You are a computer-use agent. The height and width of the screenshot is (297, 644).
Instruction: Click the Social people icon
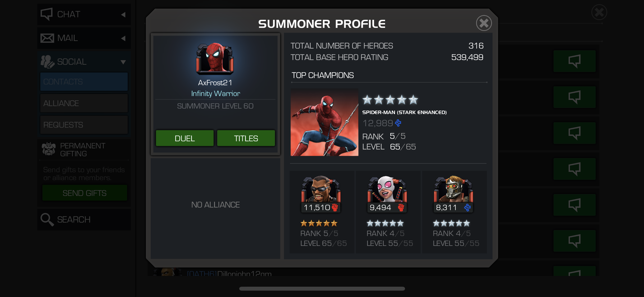(x=47, y=62)
